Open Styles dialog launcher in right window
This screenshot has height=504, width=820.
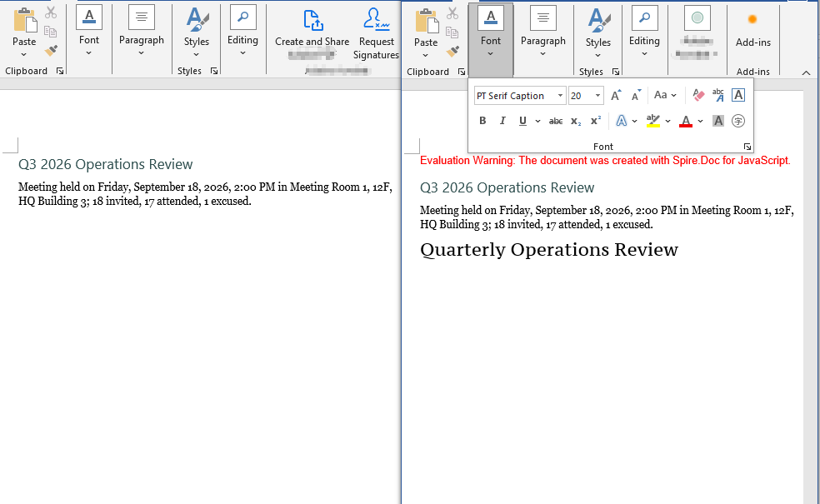click(616, 72)
